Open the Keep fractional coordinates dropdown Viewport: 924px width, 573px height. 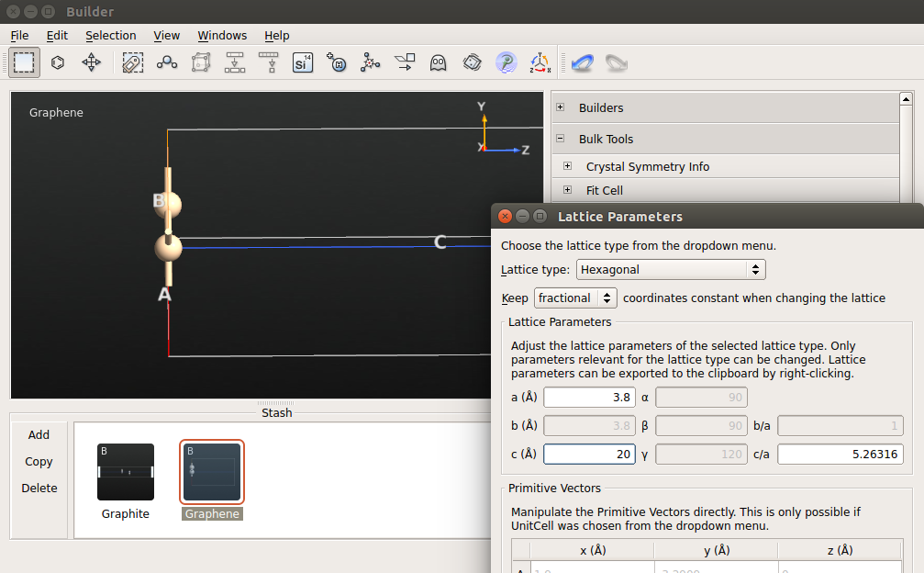click(575, 298)
